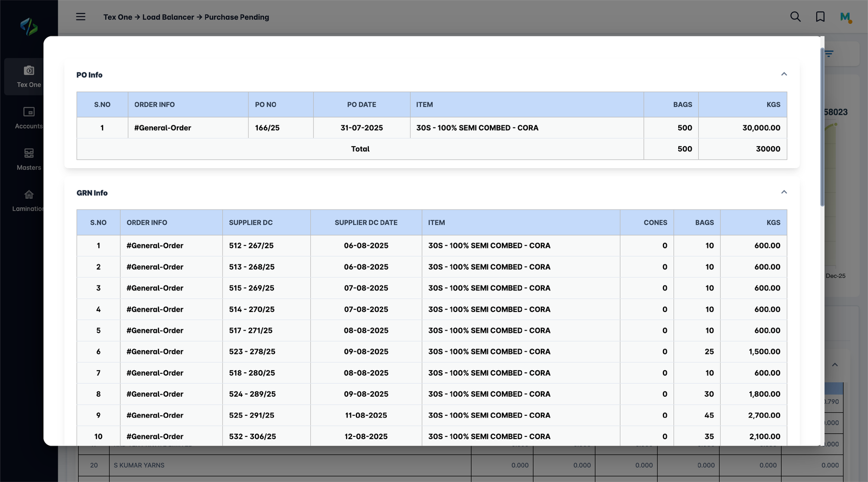The height and width of the screenshot is (482, 868).
Task: Collapse the background panel chevron at right
Action: point(835,365)
